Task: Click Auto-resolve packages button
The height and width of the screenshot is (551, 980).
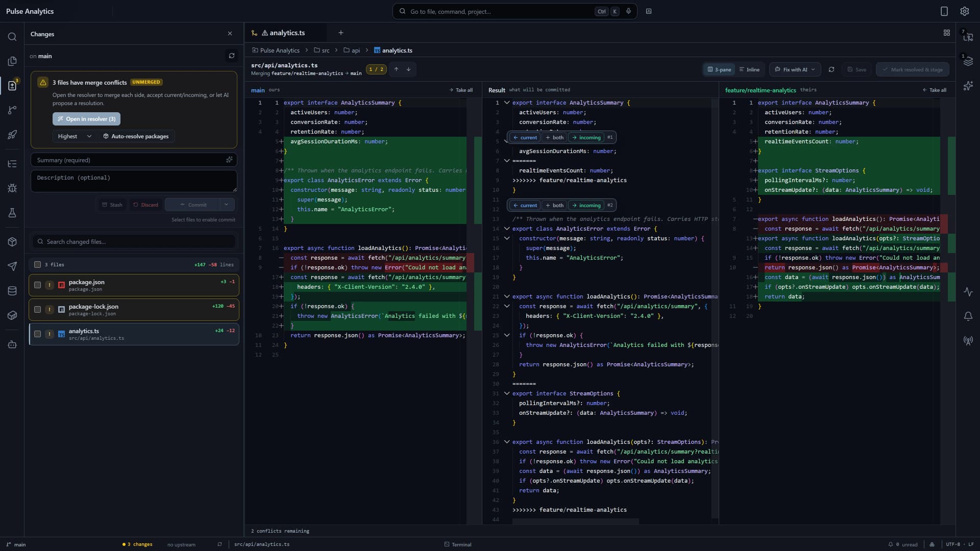Action: coord(136,136)
